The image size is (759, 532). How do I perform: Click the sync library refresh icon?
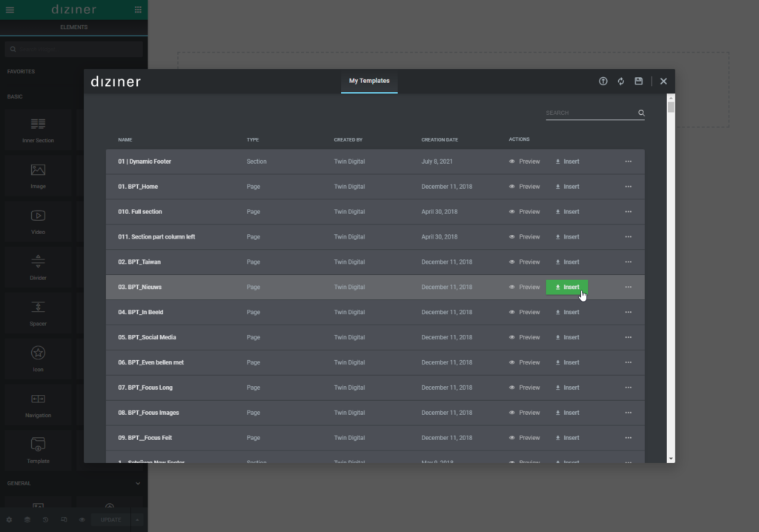pos(621,82)
